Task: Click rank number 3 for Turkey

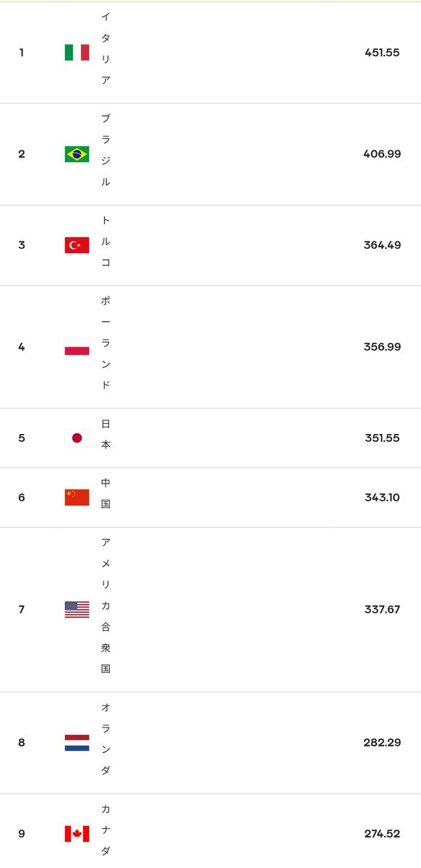Action: (x=22, y=245)
